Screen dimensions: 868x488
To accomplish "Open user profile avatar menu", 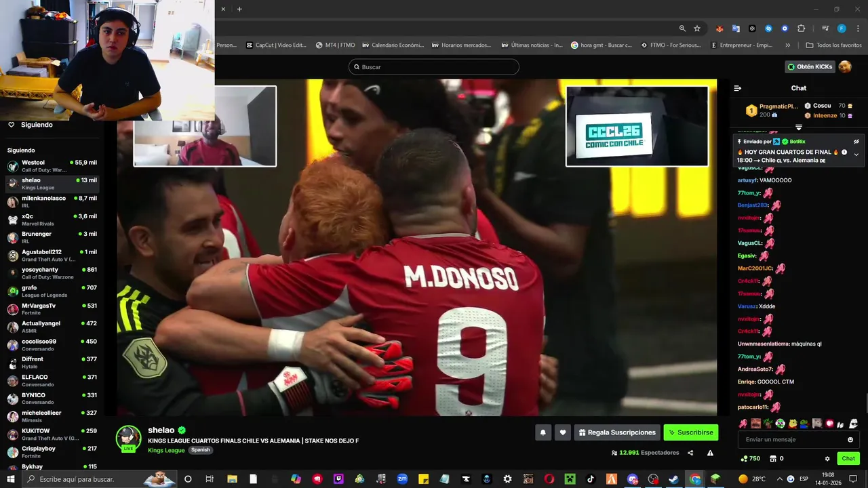I will pyautogui.click(x=845, y=66).
